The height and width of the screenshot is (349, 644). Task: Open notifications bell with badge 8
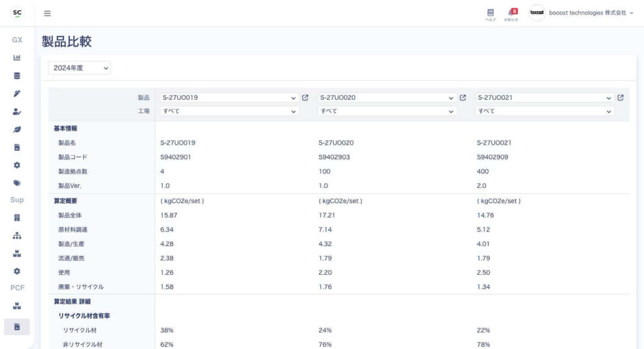pos(511,13)
